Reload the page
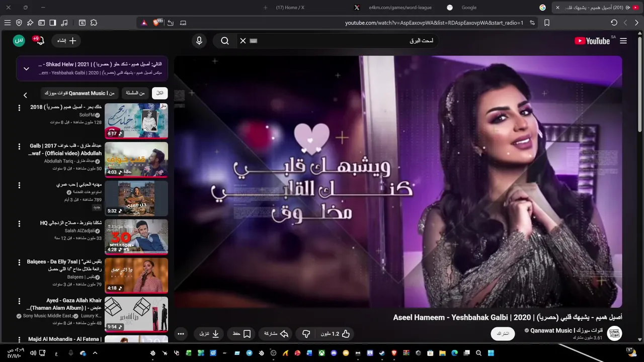644x362 pixels. pyautogui.click(x=614, y=23)
